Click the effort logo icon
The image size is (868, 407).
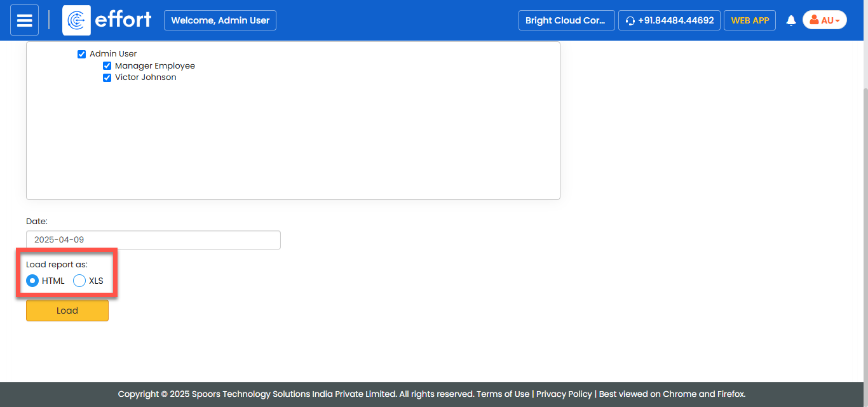tap(76, 20)
